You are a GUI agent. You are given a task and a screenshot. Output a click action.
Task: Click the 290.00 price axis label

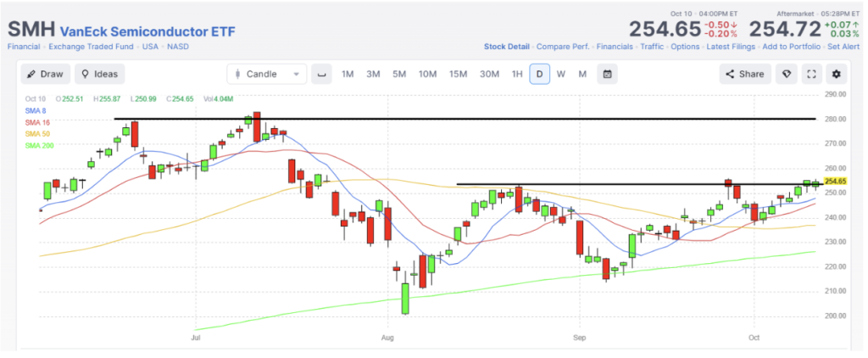[x=835, y=94]
